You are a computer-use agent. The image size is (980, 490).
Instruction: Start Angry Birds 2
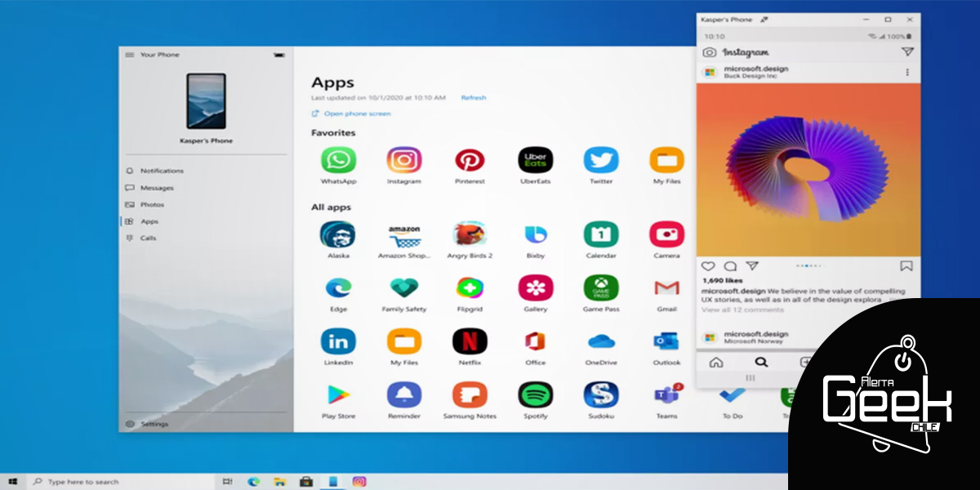[470, 234]
